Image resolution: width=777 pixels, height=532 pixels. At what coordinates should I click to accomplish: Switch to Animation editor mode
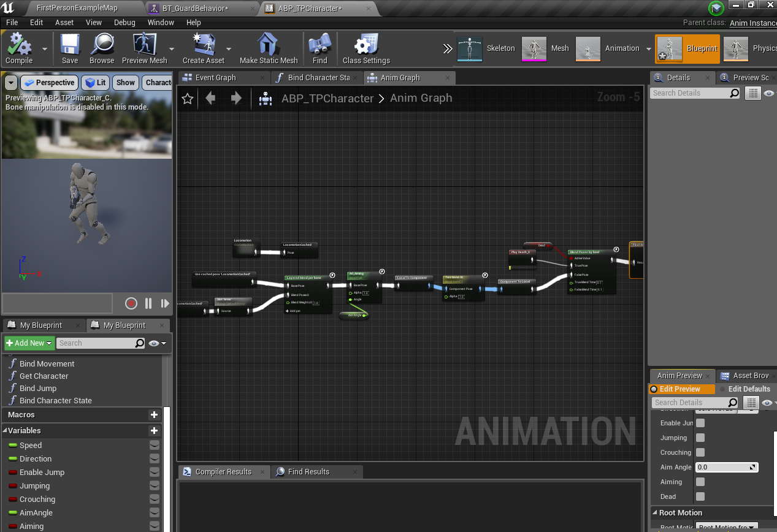coord(608,48)
